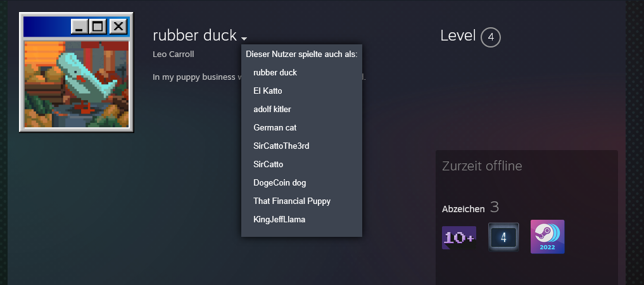Open the Steam 2022 badge

547,237
